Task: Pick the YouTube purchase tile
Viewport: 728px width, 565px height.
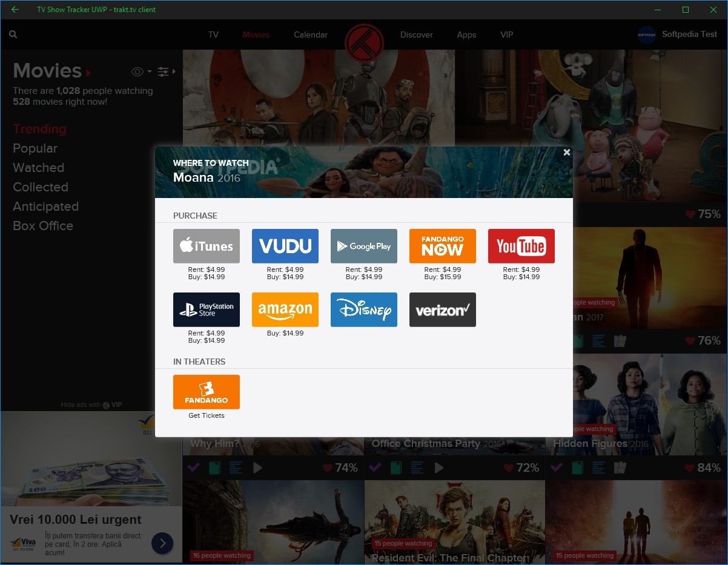Action: pyautogui.click(x=521, y=246)
